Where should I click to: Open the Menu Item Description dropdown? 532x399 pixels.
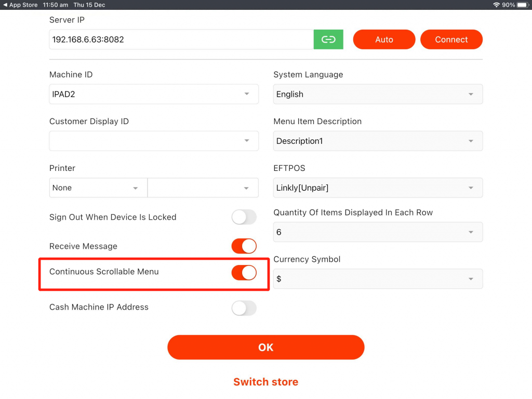coord(378,141)
